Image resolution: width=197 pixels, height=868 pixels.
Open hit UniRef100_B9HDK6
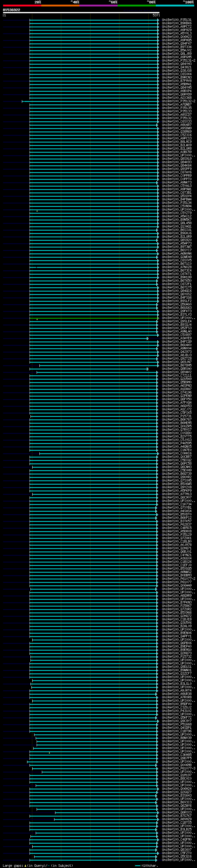pyautogui.click(x=177, y=23)
